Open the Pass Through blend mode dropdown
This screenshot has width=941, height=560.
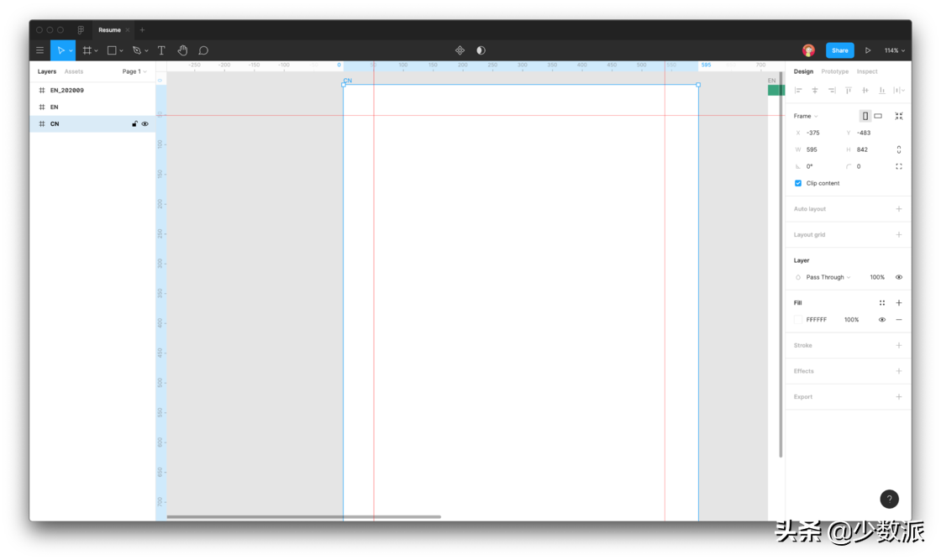[x=828, y=277]
